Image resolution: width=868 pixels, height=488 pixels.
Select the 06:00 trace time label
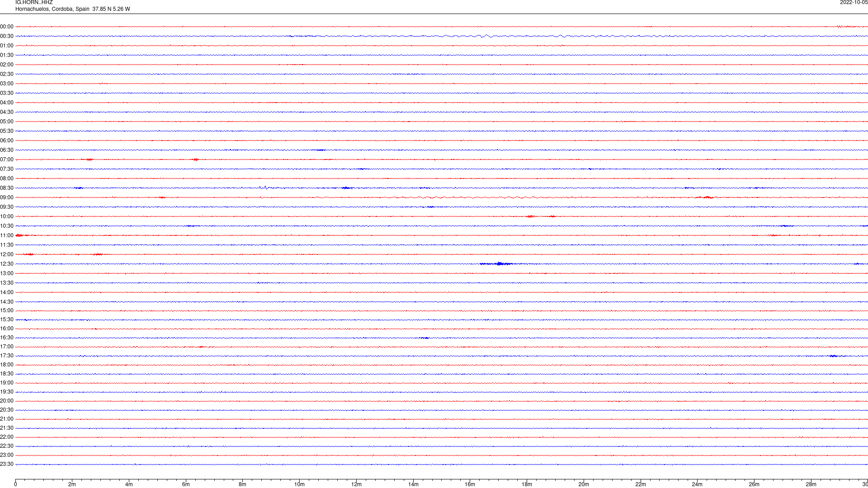coord(7,141)
